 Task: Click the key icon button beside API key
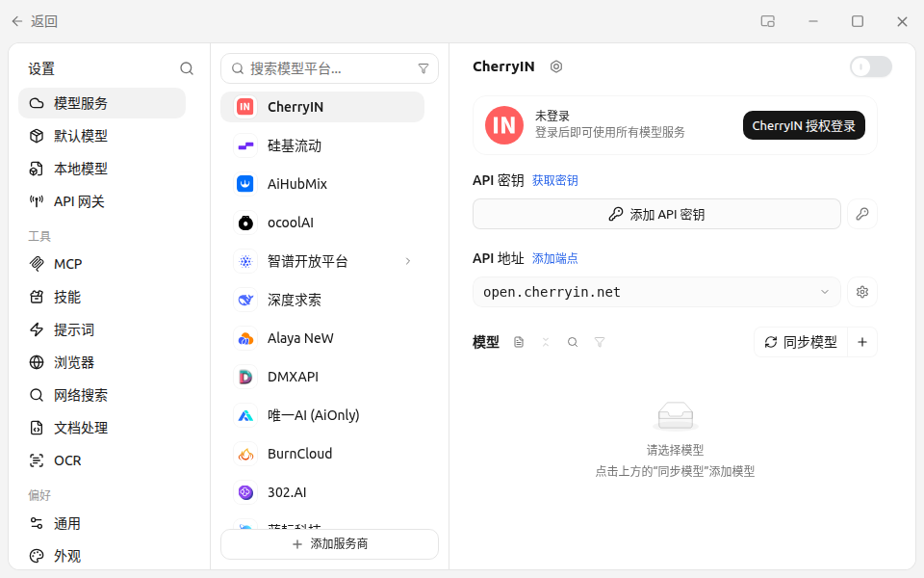862,214
